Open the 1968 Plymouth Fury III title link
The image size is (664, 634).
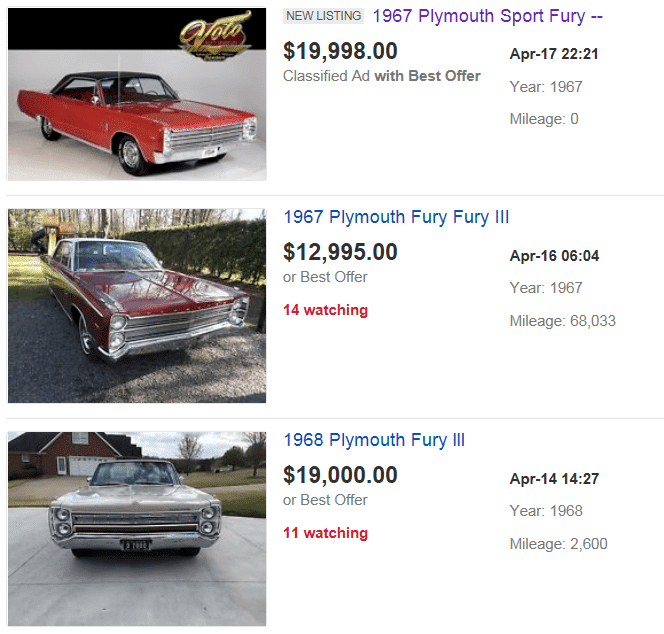(x=374, y=440)
